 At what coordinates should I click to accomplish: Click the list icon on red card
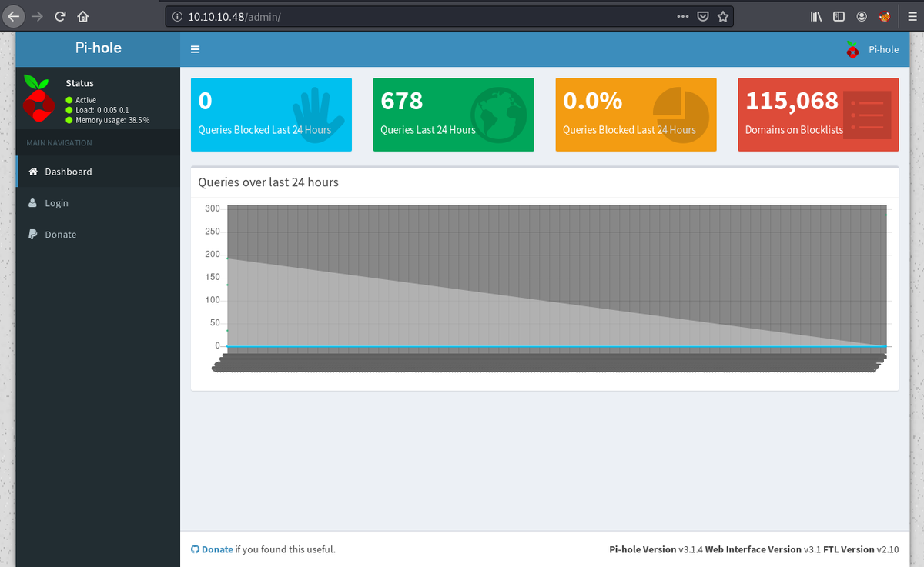tap(867, 115)
